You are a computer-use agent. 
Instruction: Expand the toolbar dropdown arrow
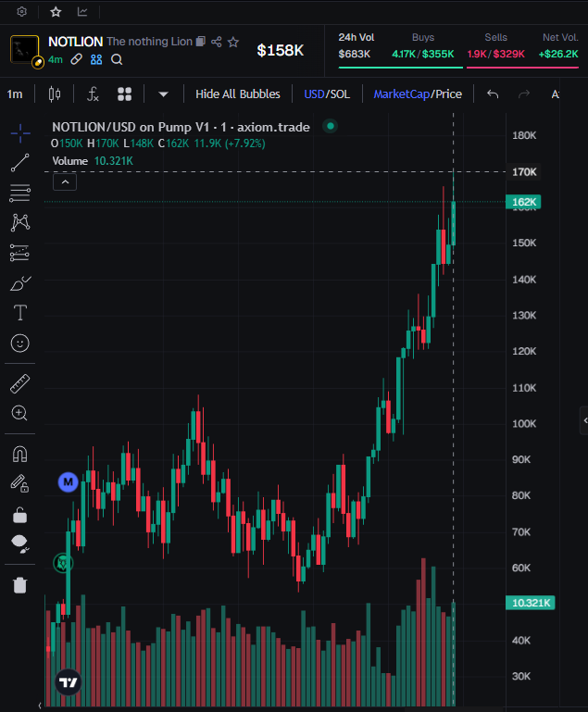coord(164,94)
